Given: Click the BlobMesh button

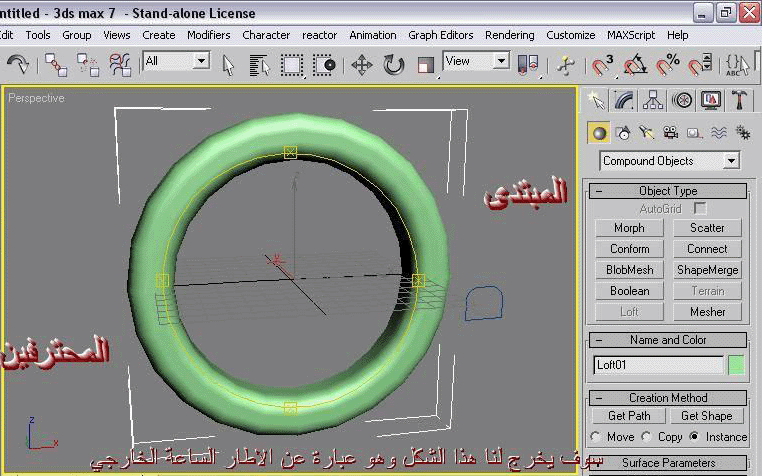Looking at the screenshot, I should tap(629, 270).
